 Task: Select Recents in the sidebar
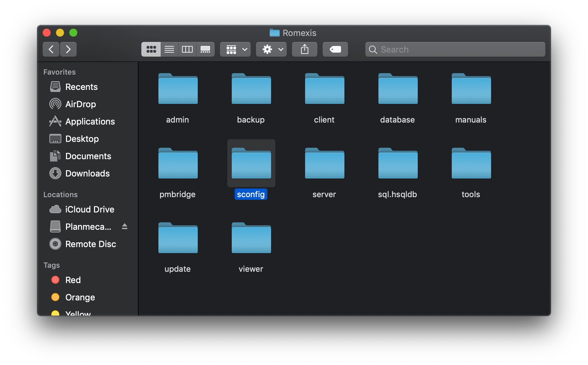(81, 87)
